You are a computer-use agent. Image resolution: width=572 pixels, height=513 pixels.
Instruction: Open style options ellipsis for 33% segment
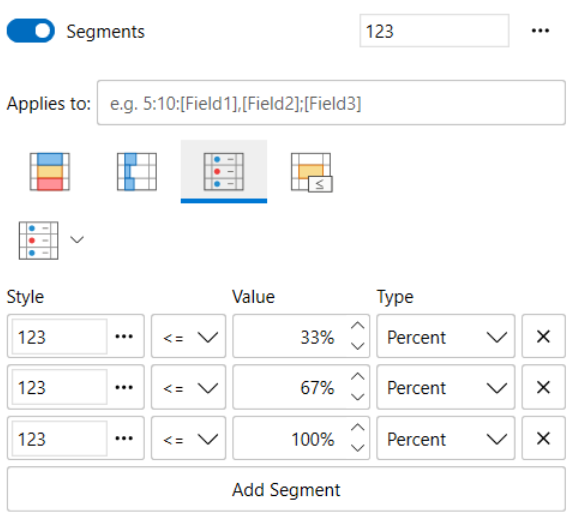(x=124, y=336)
